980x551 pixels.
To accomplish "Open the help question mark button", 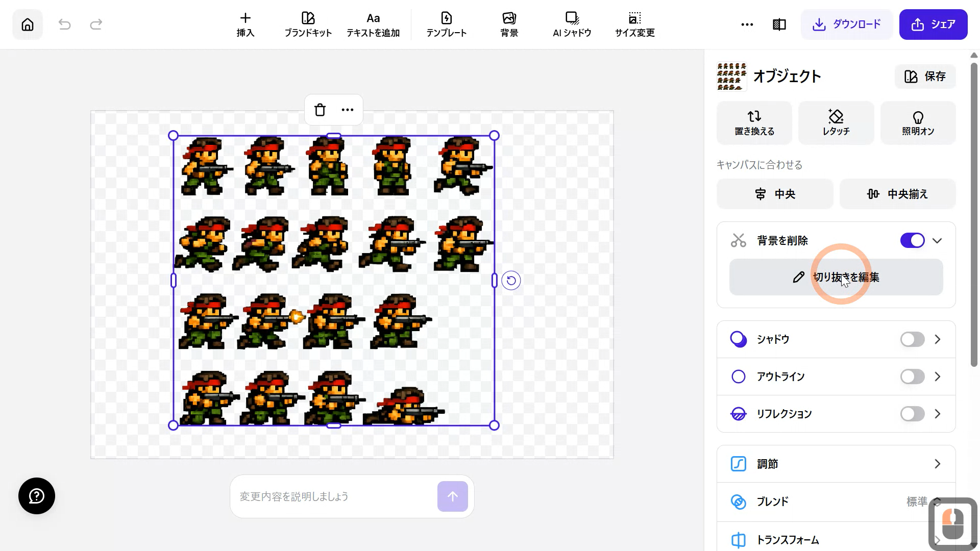I will [x=37, y=496].
